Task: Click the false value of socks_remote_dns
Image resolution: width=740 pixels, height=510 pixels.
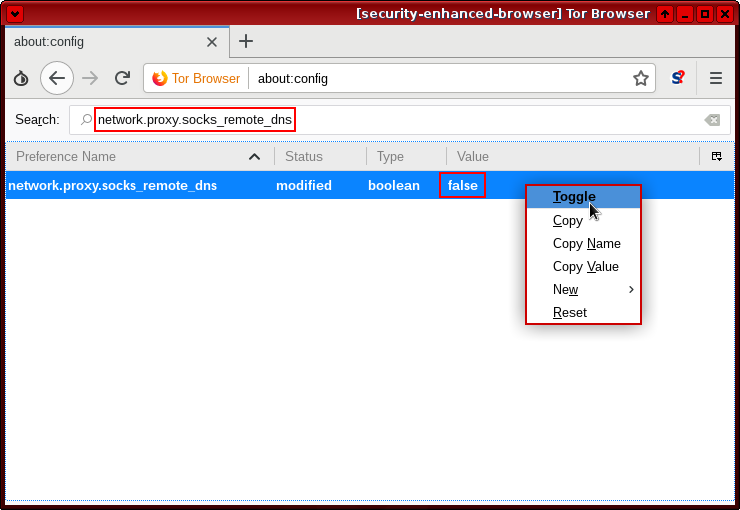Action: tap(462, 185)
